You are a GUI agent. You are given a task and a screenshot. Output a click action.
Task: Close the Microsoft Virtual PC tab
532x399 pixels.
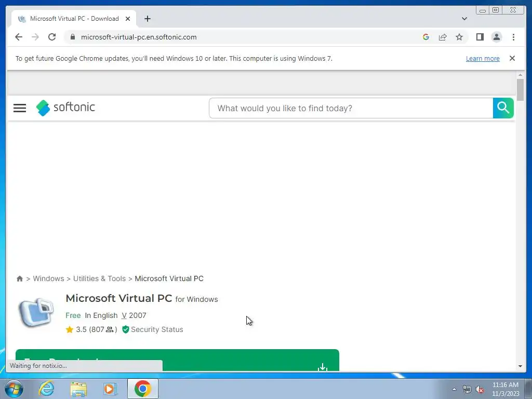(x=128, y=19)
